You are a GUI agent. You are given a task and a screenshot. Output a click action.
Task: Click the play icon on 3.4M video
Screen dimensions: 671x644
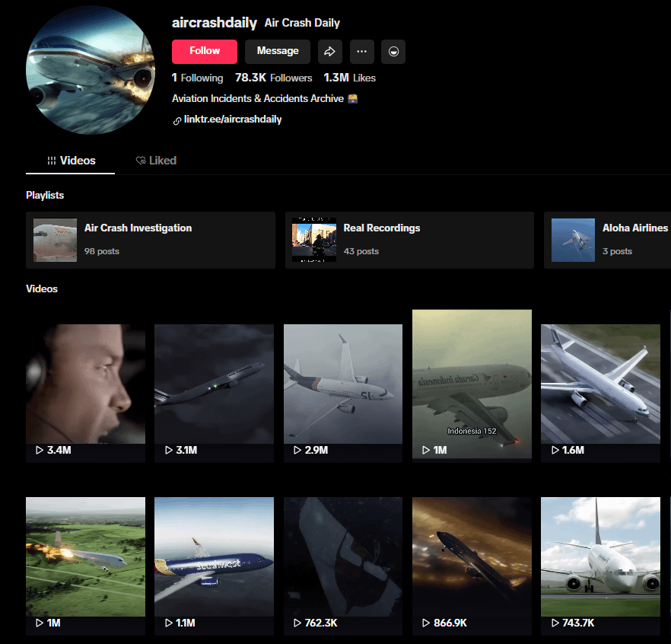tap(39, 451)
